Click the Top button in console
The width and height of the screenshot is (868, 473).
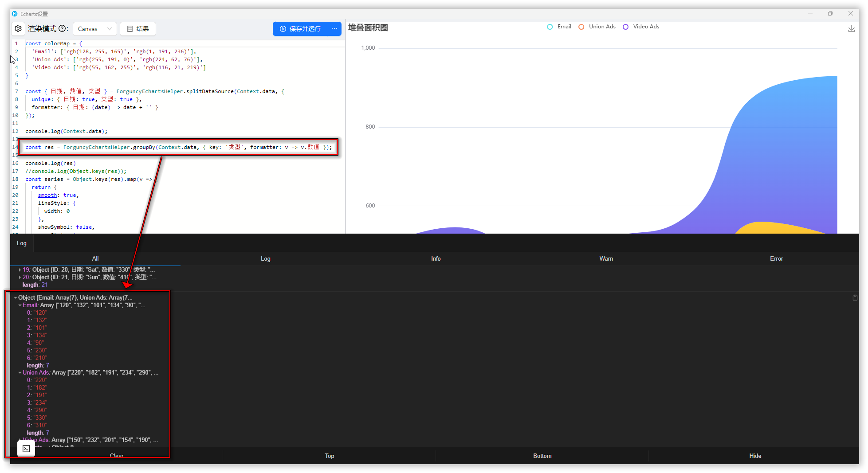coord(330,456)
